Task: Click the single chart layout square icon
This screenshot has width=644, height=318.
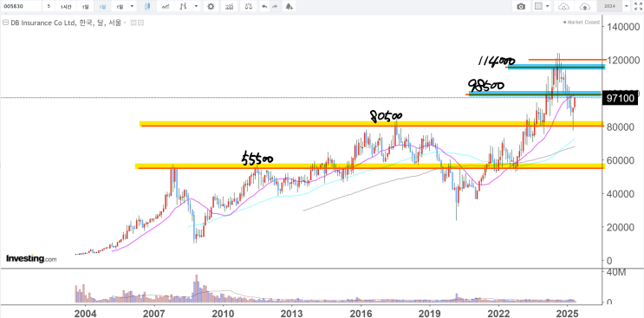Action: pos(538,7)
